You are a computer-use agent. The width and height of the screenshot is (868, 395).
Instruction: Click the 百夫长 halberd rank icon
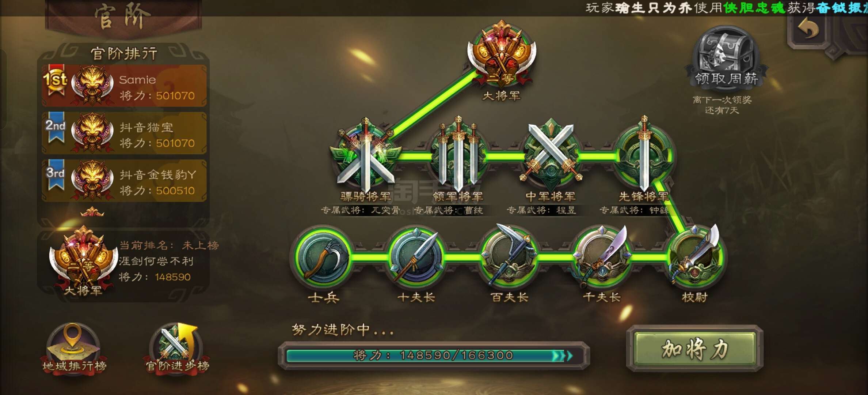[x=509, y=256]
